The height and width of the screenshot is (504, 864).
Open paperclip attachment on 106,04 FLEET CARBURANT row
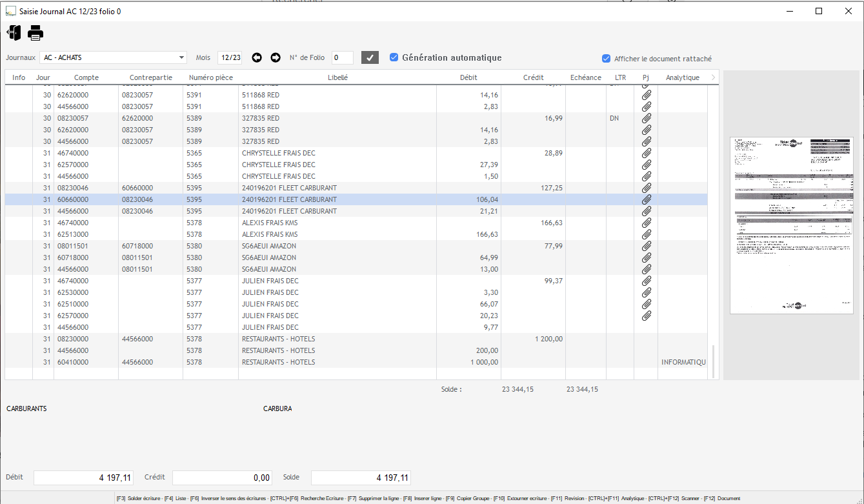coord(647,199)
